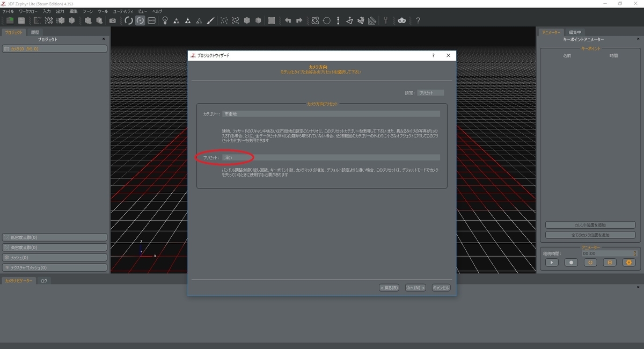This screenshot has height=349, width=644.
Task: Click the redo right-arrow icon
Action: pos(299,21)
